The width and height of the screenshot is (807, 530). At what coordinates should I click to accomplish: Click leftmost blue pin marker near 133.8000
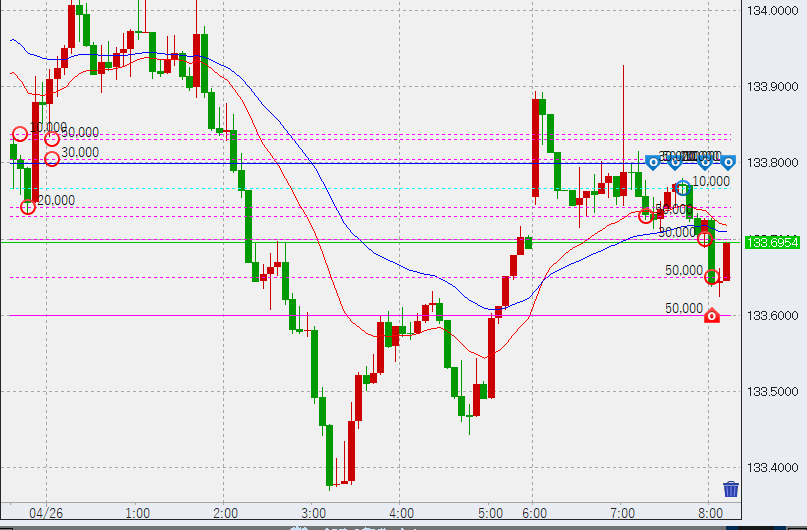(652, 161)
